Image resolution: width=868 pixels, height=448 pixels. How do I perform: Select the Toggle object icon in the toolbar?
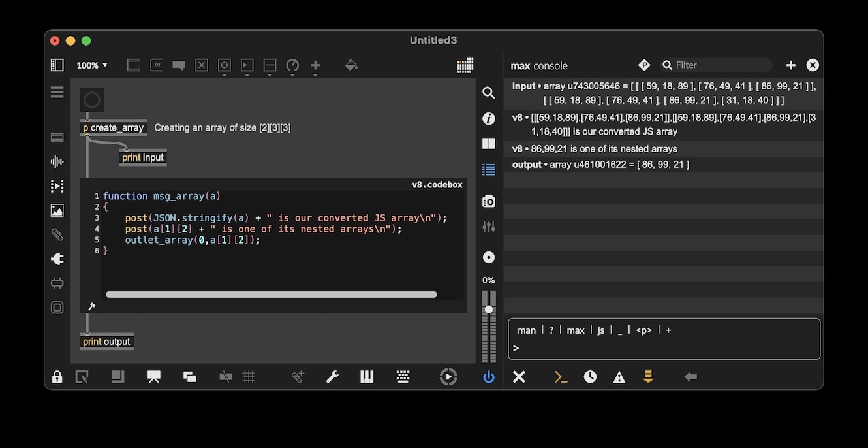pyautogui.click(x=201, y=65)
